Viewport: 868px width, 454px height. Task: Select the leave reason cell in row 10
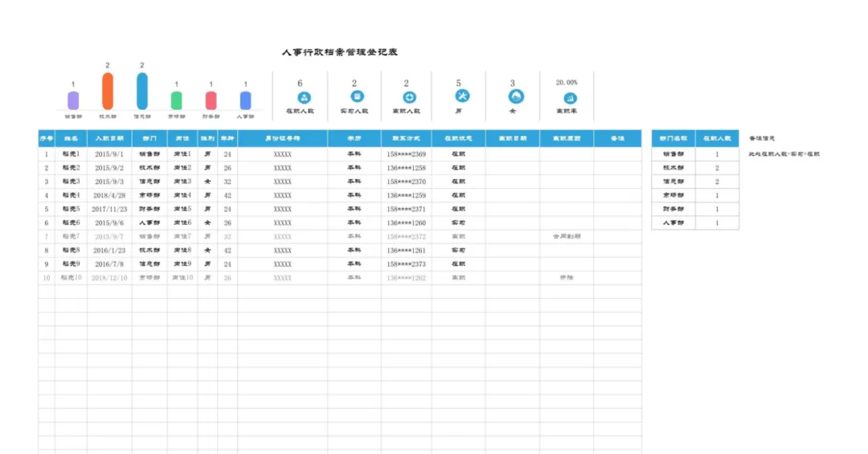tap(567, 278)
